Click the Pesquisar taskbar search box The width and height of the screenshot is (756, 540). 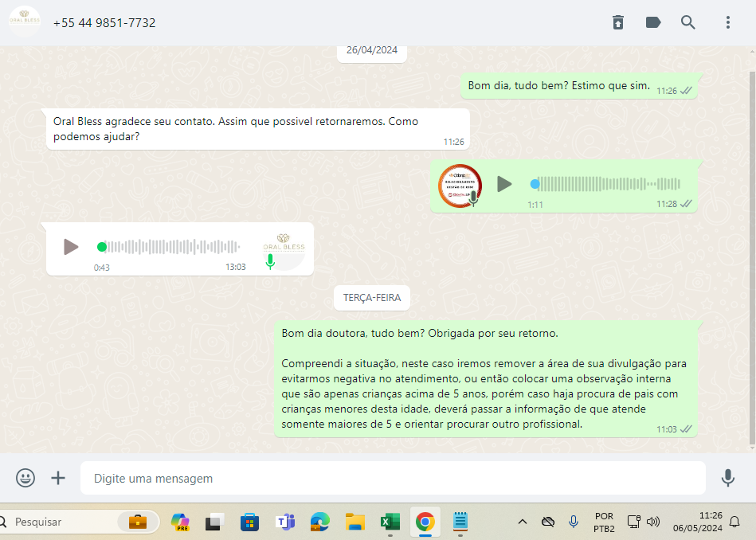tap(60, 522)
